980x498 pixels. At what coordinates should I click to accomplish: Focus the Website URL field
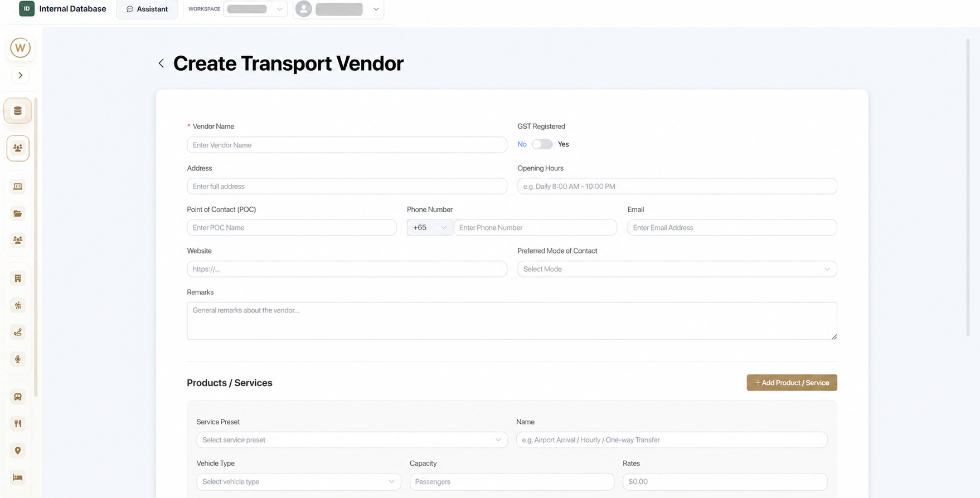point(347,269)
